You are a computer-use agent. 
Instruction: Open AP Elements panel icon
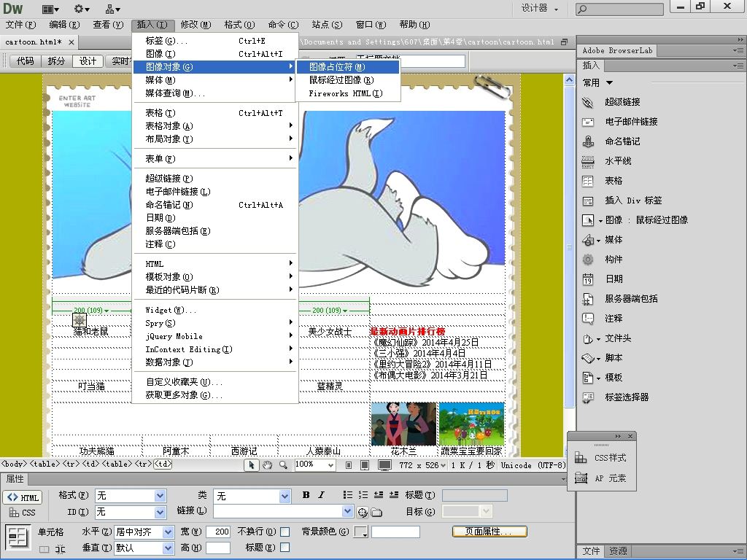tap(581, 478)
